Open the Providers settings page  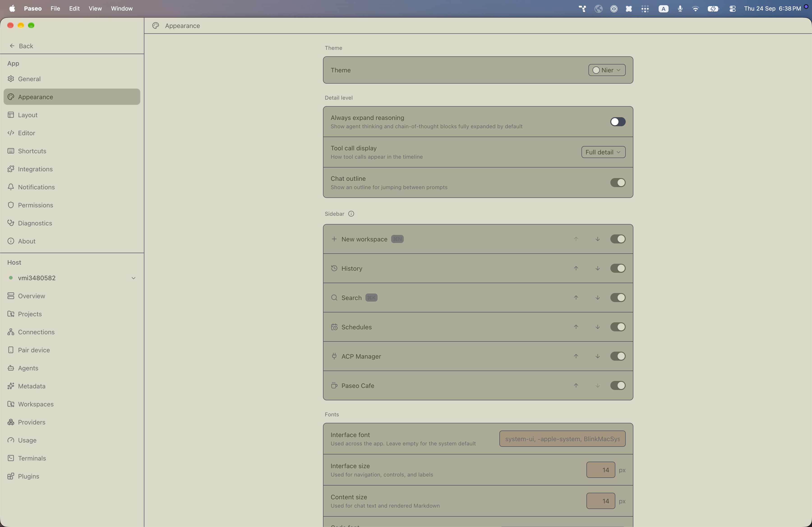(x=72, y=422)
